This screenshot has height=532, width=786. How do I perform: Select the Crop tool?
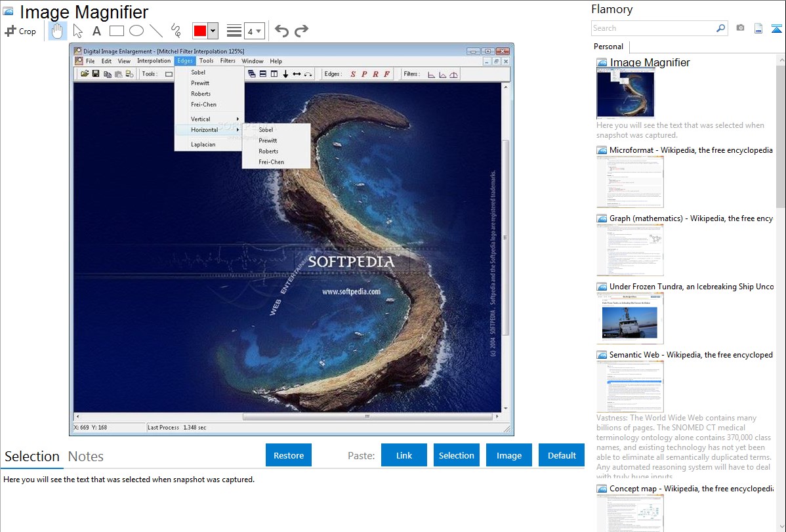(20, 31)
